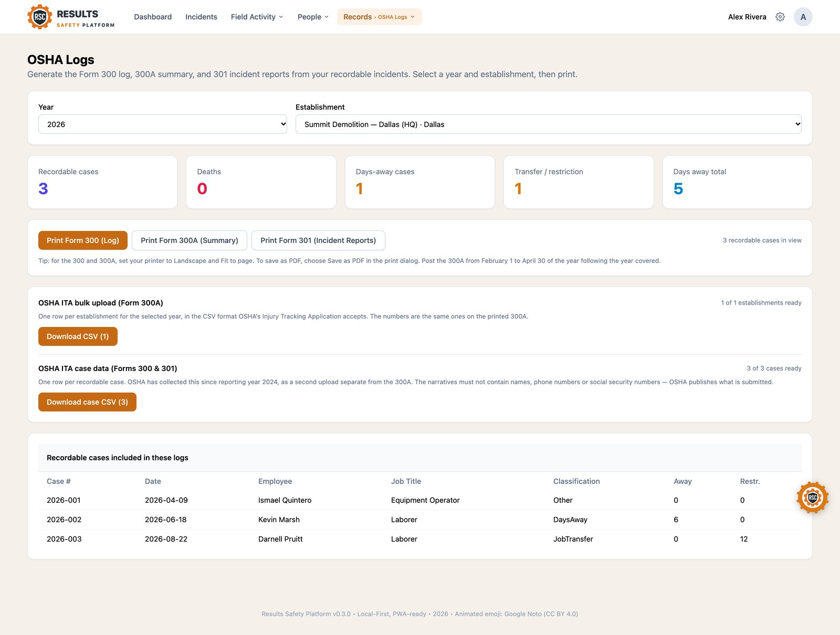Download the establishment CSV (1)

[78, 336]
